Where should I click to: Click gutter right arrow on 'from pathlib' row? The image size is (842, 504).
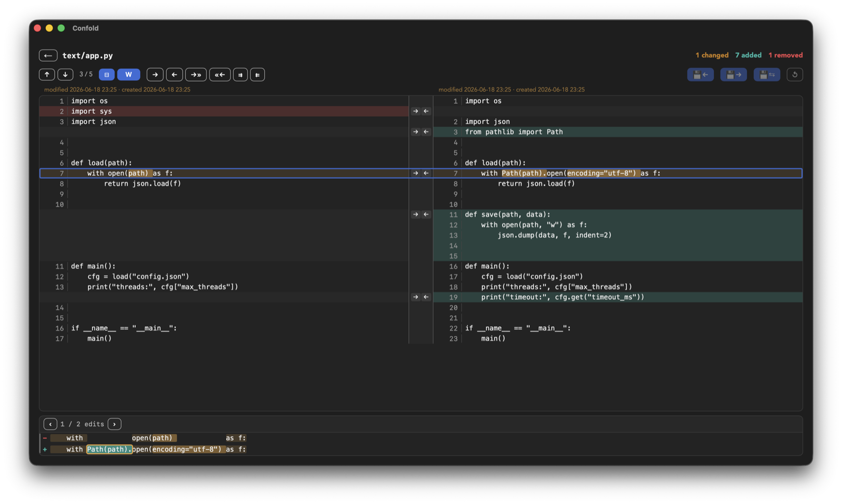coord(416,132)
